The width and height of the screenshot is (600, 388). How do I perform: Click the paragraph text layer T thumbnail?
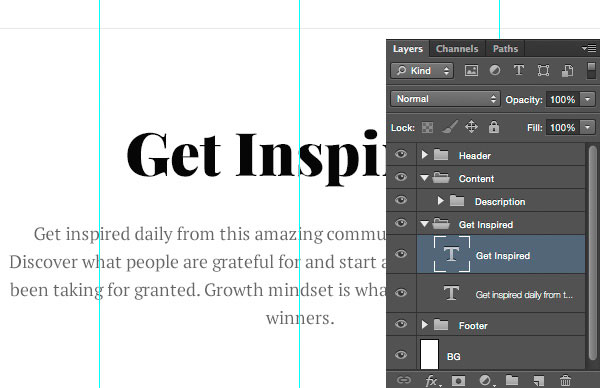pos(452,293)
